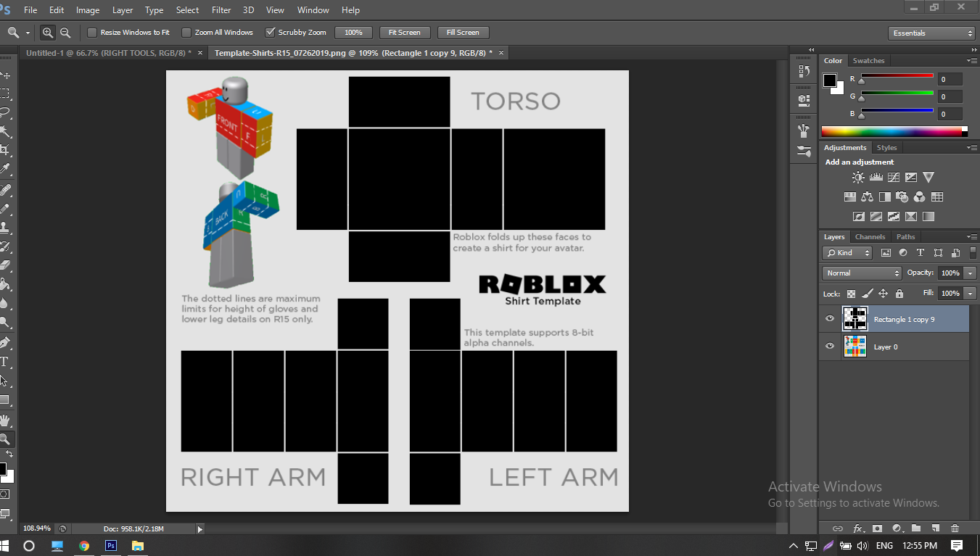Screen dimensions: 980x556
Task: Toggle lock all padlock icon
Action: coord(899,294)
